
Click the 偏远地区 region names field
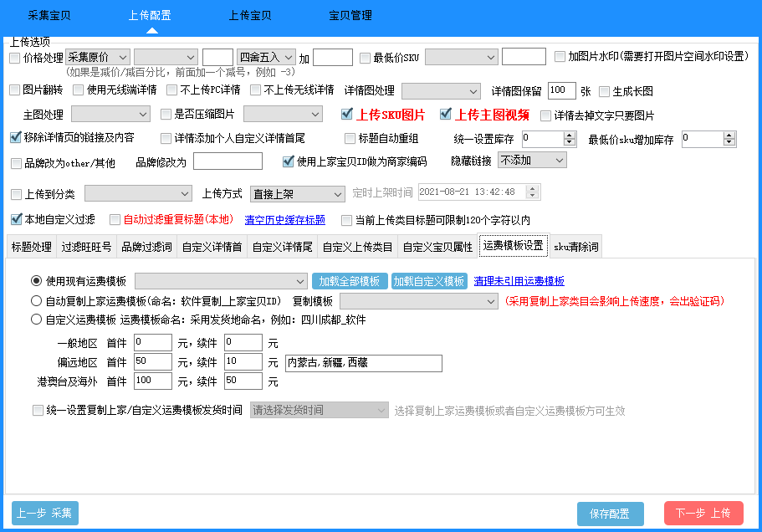click(362, 363)
